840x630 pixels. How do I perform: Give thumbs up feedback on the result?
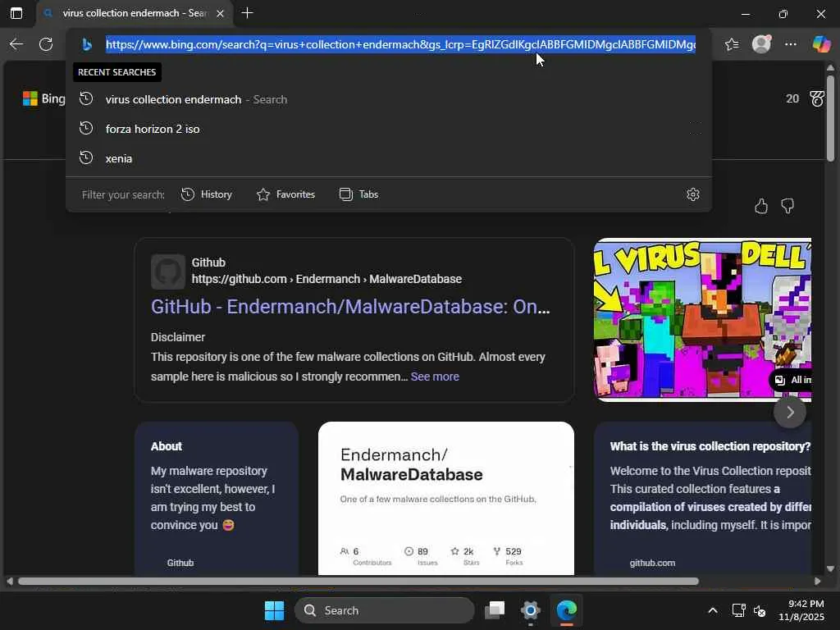coord(761,206)
